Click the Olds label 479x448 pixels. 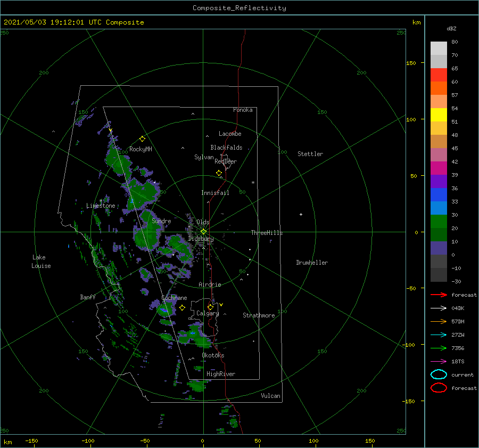click(x=203, y=222)
